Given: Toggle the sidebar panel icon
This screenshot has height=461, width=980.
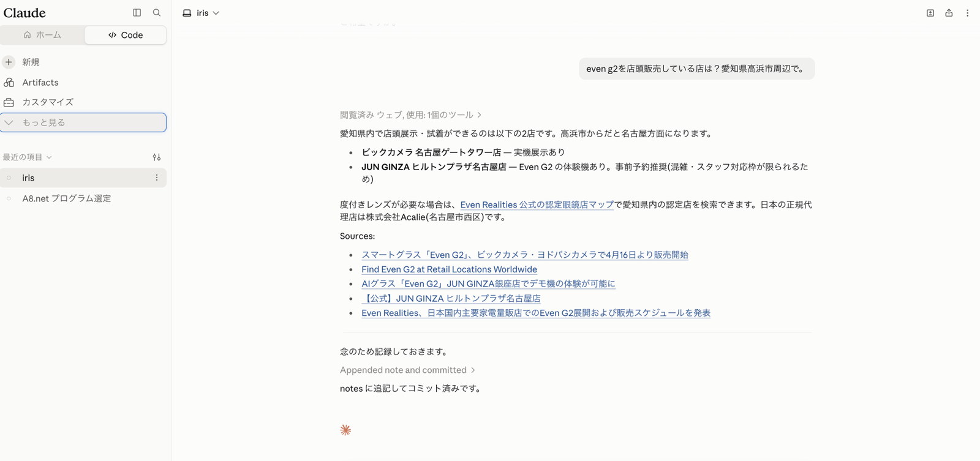Looking at the screenshot, I should tap(137, 12).
